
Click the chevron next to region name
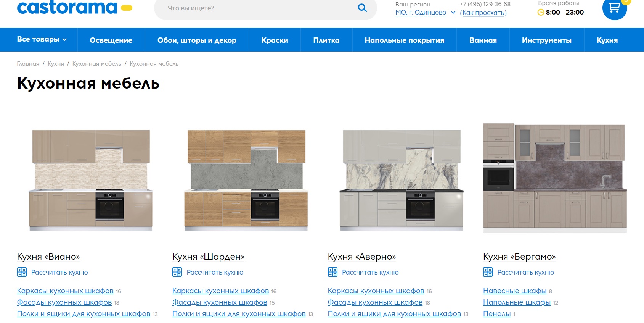[x=453, y=13]
